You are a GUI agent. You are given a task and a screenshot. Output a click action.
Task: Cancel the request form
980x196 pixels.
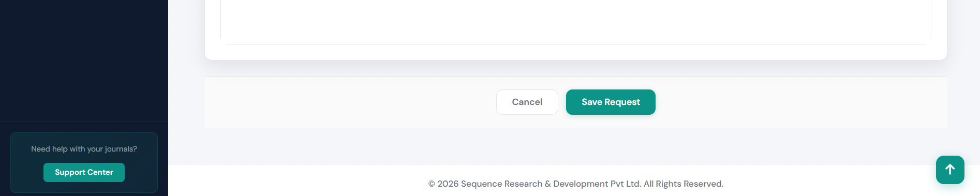coord(527,102)
